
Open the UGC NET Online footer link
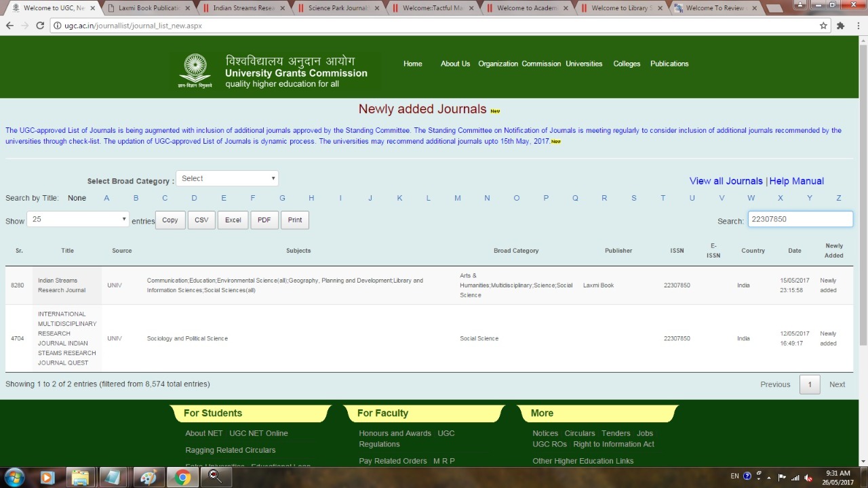tap(258, 433)
